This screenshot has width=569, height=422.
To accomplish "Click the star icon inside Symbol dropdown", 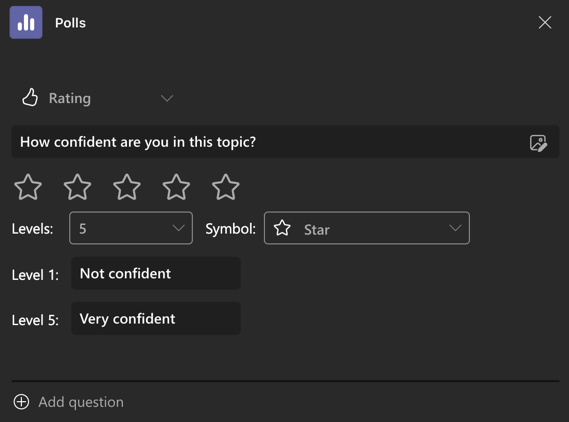I will tap(282, 228).
